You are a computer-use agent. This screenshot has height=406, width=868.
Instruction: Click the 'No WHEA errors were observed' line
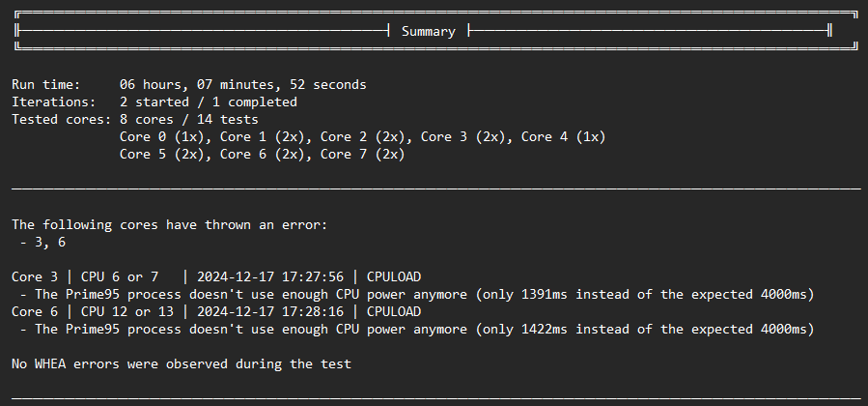[x=182, y=364]
